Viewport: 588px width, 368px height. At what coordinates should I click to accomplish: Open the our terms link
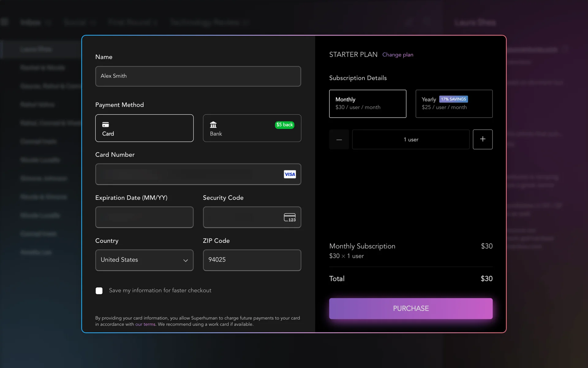point(145,324)
